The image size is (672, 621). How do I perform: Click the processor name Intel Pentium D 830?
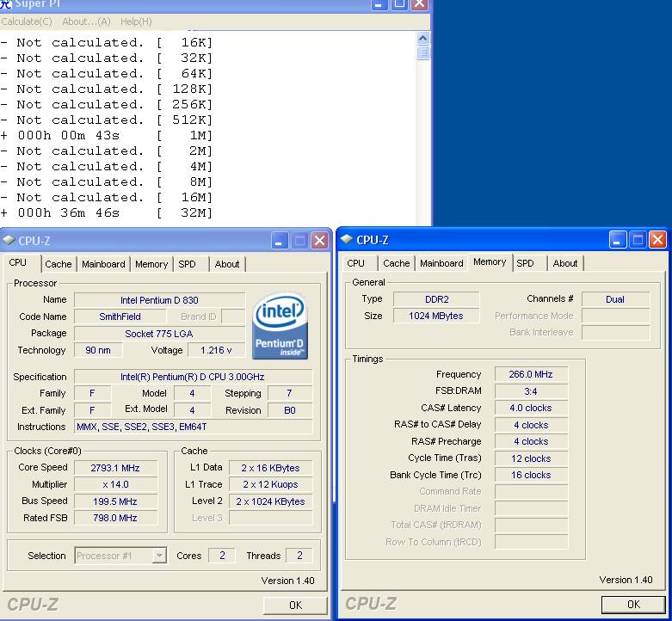[159, 300]
